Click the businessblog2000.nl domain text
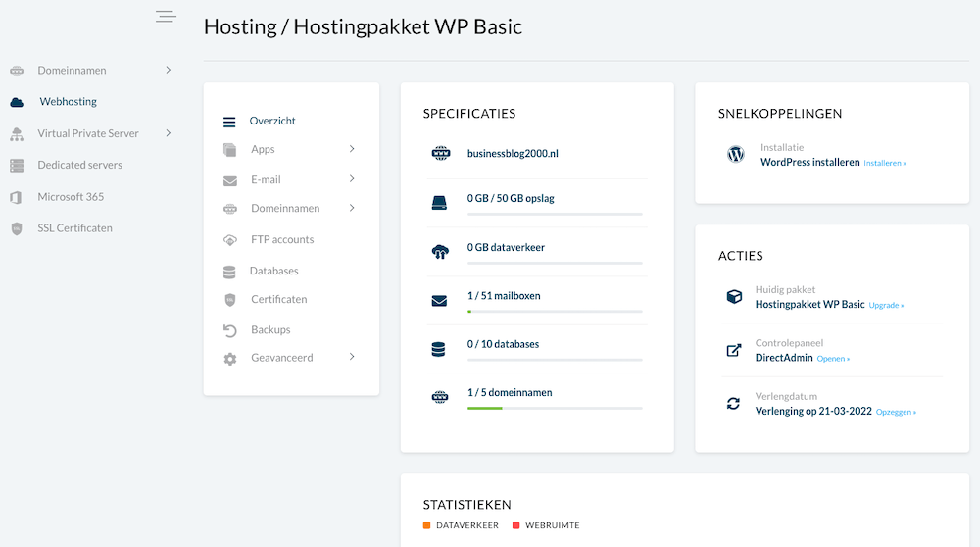Screen dimensions: 980x547 pos(513,153)
